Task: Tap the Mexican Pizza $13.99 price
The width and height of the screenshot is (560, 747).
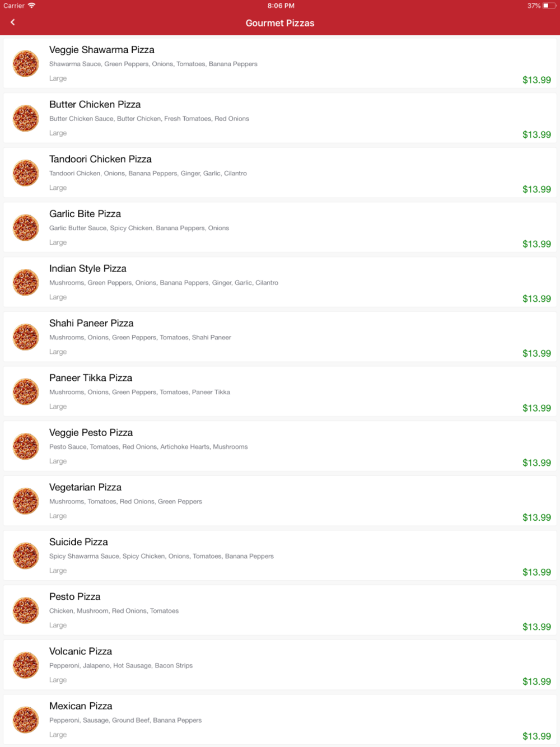Action: coord(536,736)
